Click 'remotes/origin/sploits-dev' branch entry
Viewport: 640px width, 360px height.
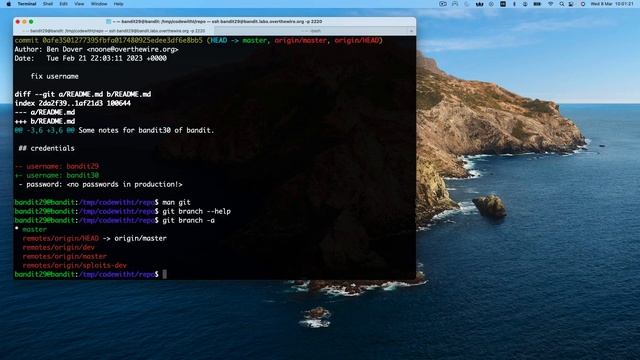pyautogui.click(x=75, y=265)
